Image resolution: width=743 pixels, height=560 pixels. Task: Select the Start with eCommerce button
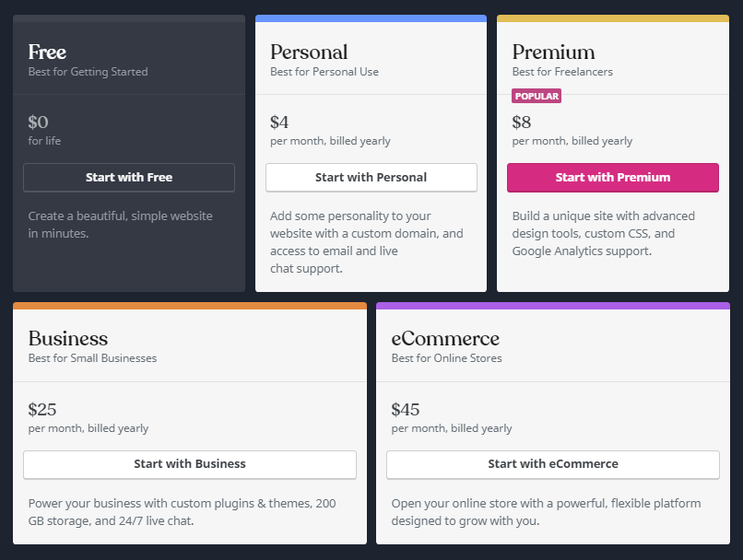pyautogui.click(x=553, y=464)
